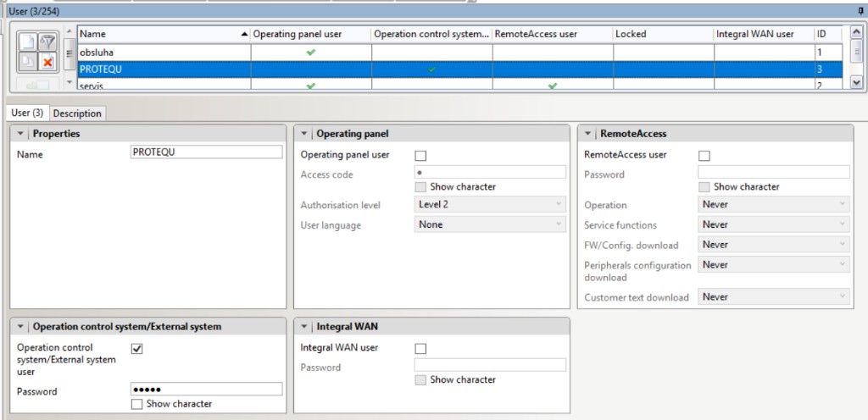Select the User (3) tab
Screen dimensions: 868x420
(x=28, y=113)
